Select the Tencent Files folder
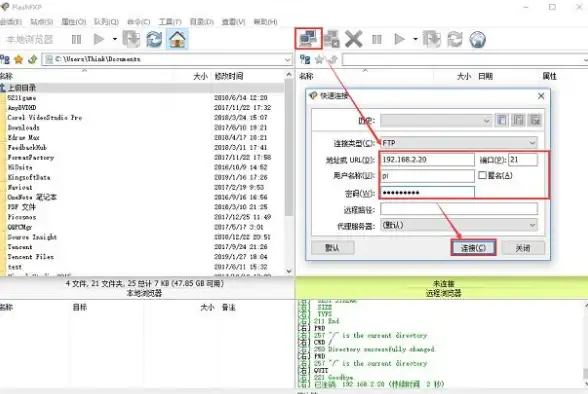Screen dimensions: 588x394 click(30, 257)
